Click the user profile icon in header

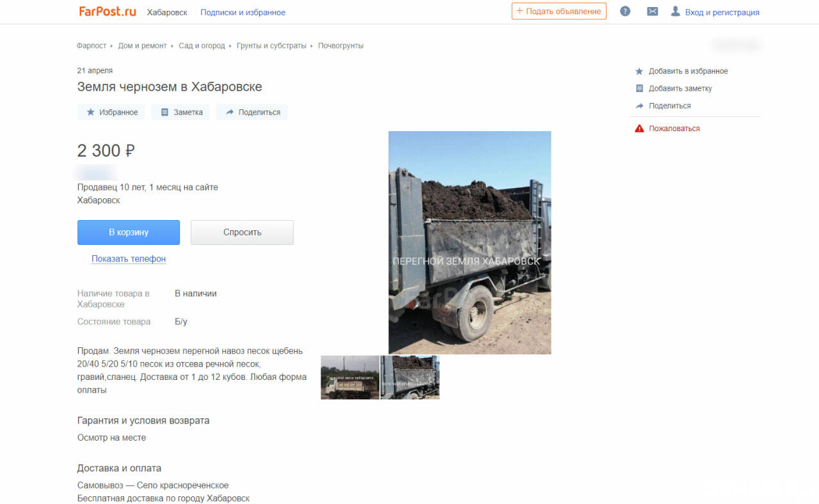point(675,12)
